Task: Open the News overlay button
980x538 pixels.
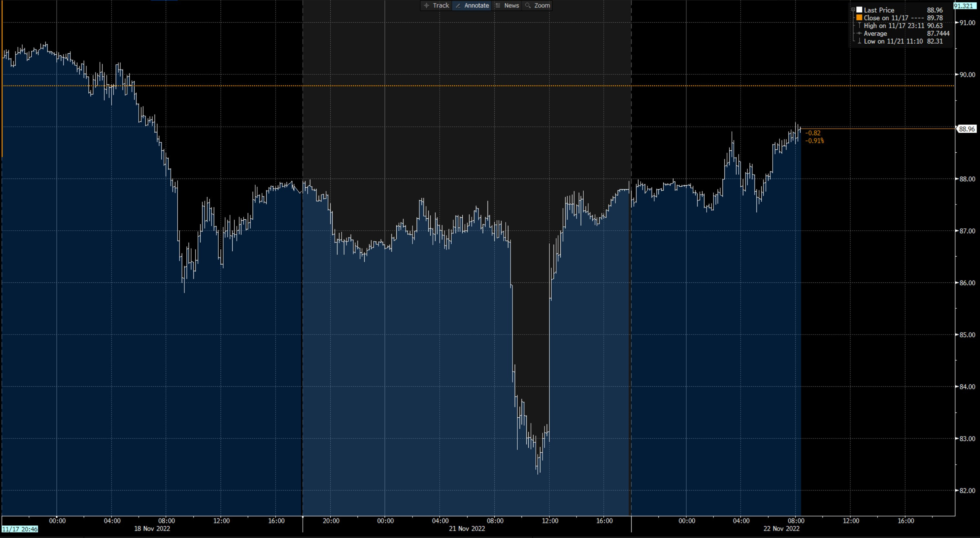Action: [507, 5]
